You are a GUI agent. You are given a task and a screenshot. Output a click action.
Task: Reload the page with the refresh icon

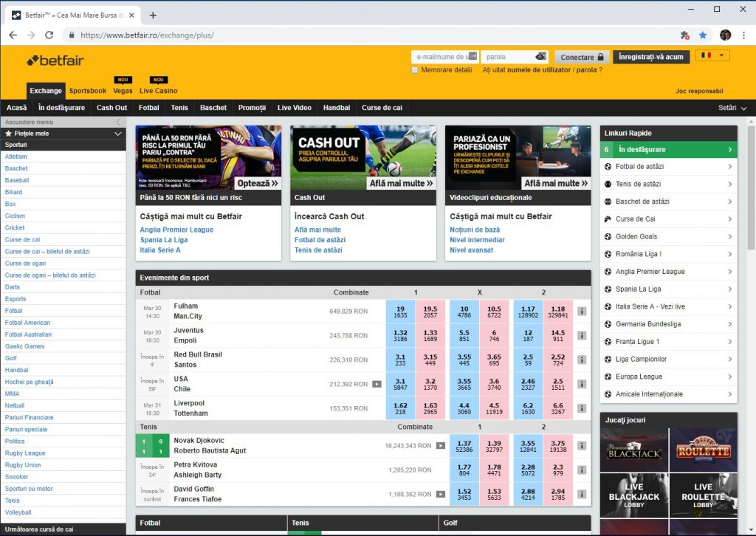point(49,35)
